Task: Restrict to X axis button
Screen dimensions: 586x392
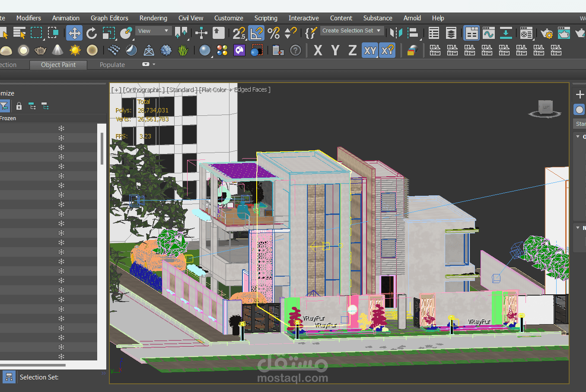Action: click(x=318, y=51)
